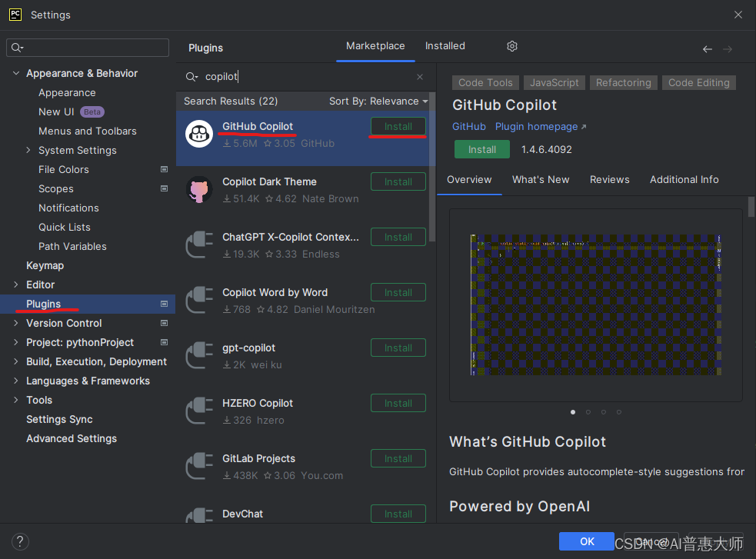Open help with the question mark icon
Image resolution: width=756 pixels, height=559 pixels.
coord(20,541)
